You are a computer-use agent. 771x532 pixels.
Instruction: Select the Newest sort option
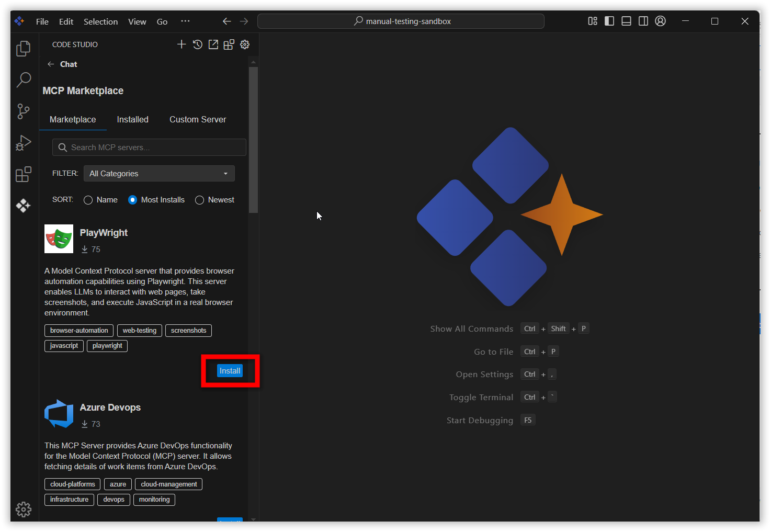pos(214,200)
